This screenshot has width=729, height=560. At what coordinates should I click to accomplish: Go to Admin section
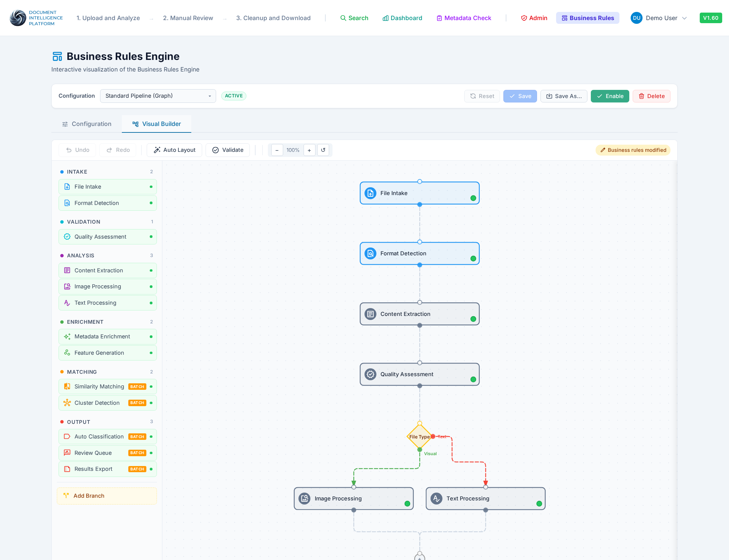534,18
